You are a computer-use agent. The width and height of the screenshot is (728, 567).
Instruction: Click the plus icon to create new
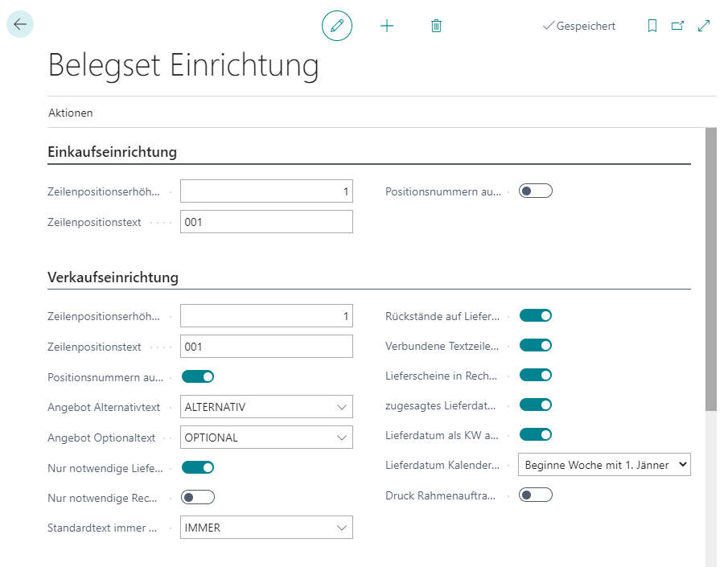click(x=387, y=26)
